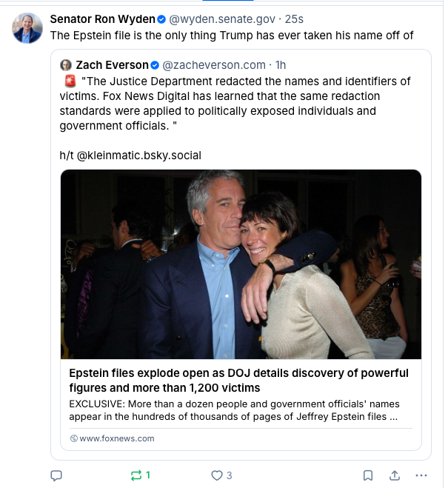Click Zach Everson's small avatar
Screen dimensions: 448x488
tap(66, 65)
